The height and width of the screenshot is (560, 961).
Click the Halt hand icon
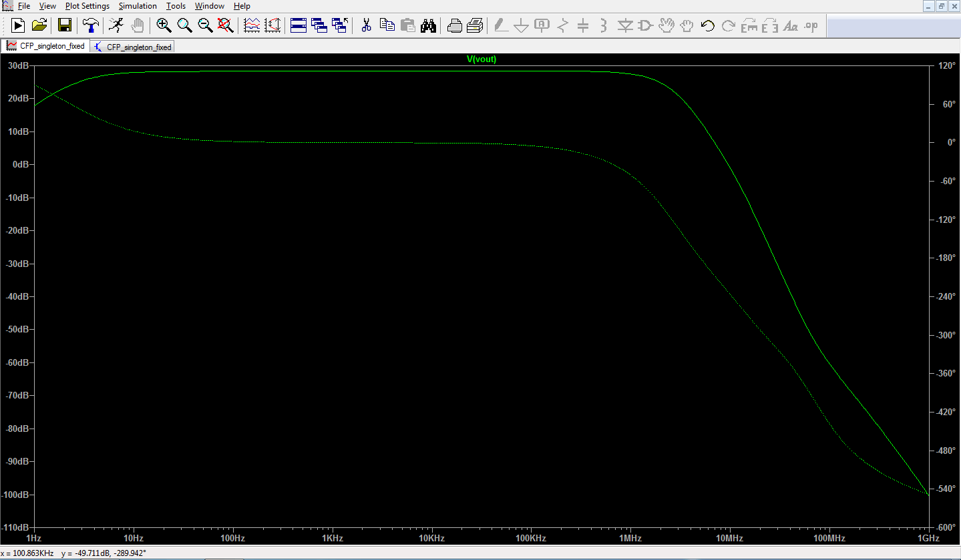[x=137, y=26]
